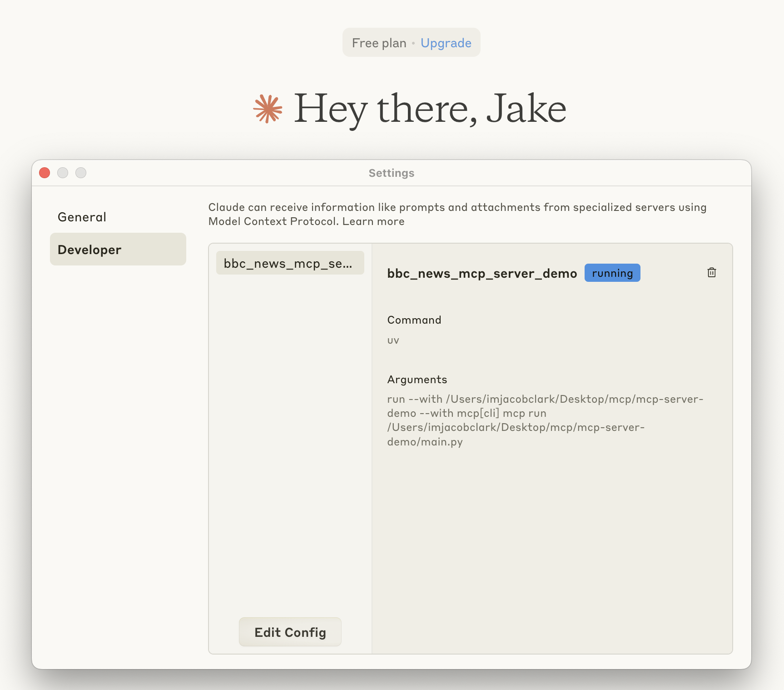Click the uv command value

pos(393,340)
